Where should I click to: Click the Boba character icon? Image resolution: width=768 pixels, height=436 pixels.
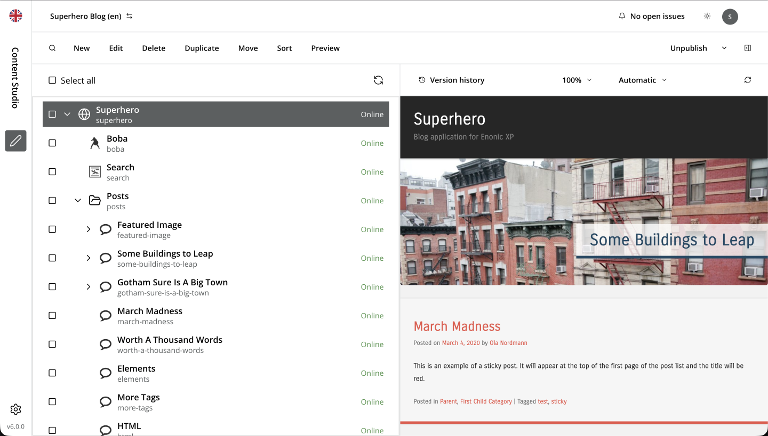tap(95, 143)
